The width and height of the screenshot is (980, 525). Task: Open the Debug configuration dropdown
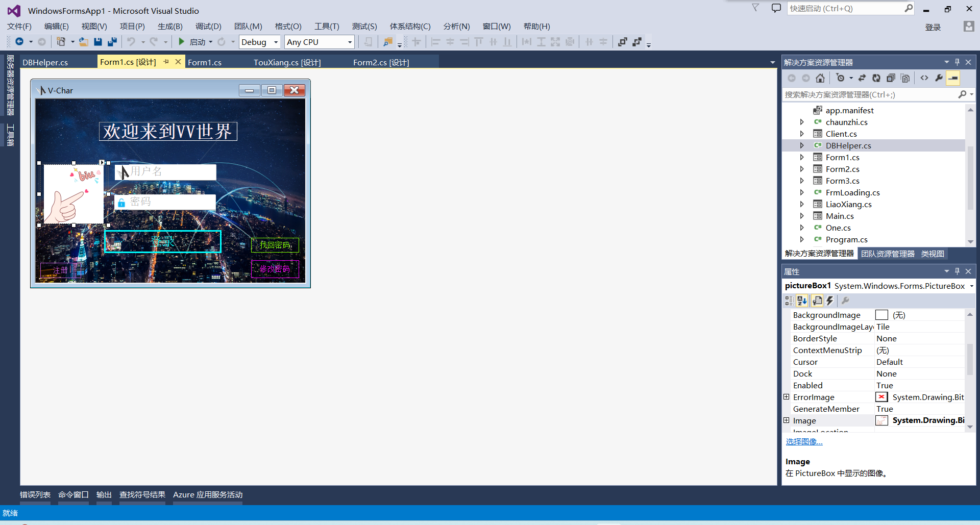(x=276, y=42)
